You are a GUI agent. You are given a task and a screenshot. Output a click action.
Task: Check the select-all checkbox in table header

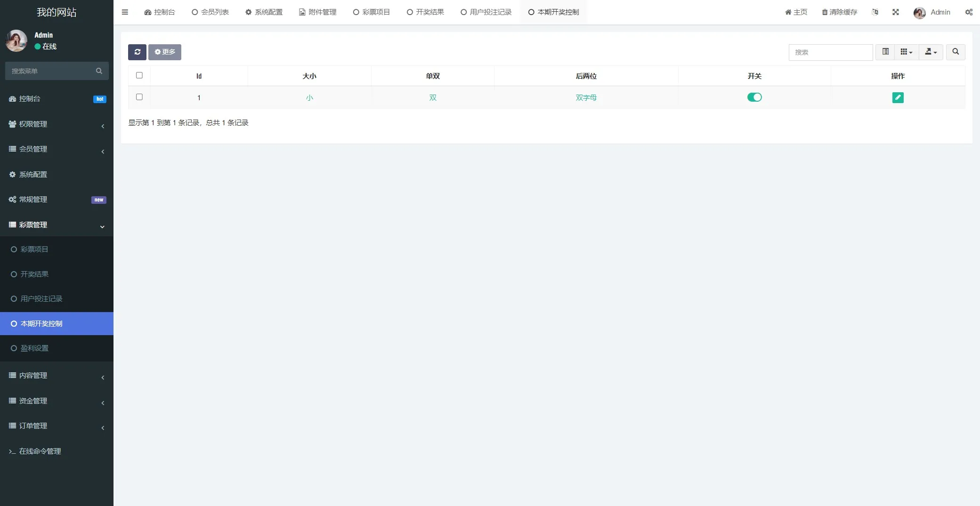click(x=139, y=75)
